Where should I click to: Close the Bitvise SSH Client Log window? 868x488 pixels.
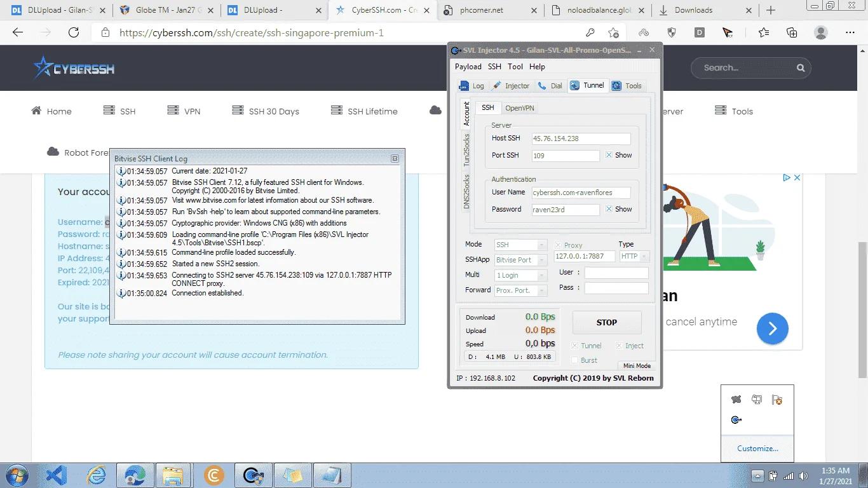point(395,158)
